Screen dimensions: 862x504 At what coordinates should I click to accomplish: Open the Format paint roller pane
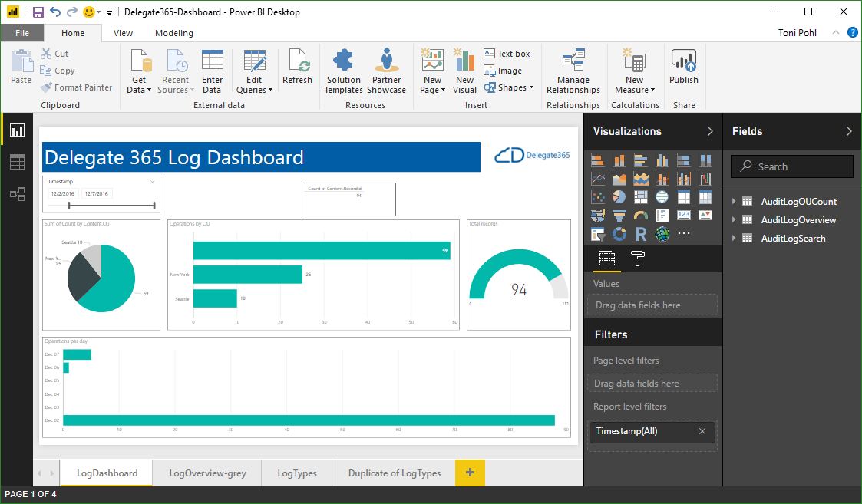click(638, 259)
